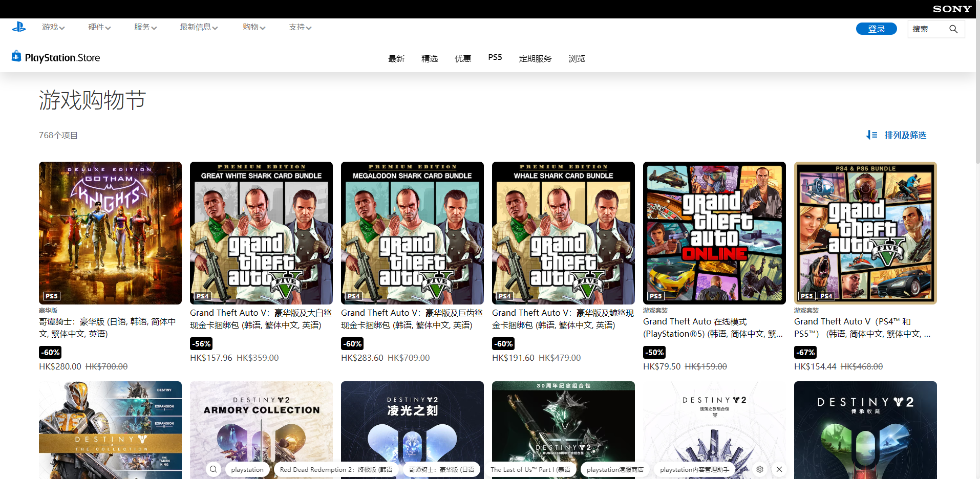The width and height of the screenshot is (980, 479).
Task: Open Megalodon Shark Card Bundle cover
Action: [x=412, y=233]
